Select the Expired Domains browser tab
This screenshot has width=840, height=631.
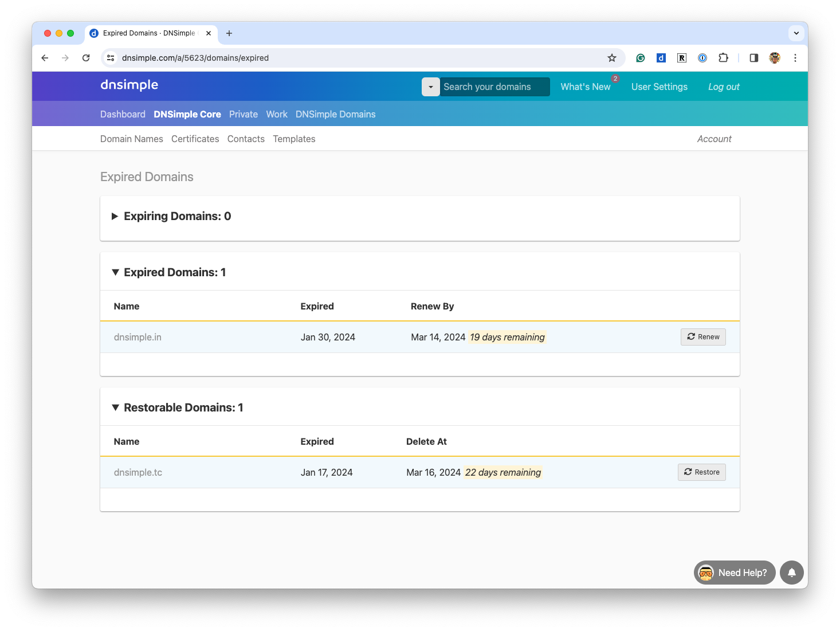pyautogui.click(x=151, y=33)
